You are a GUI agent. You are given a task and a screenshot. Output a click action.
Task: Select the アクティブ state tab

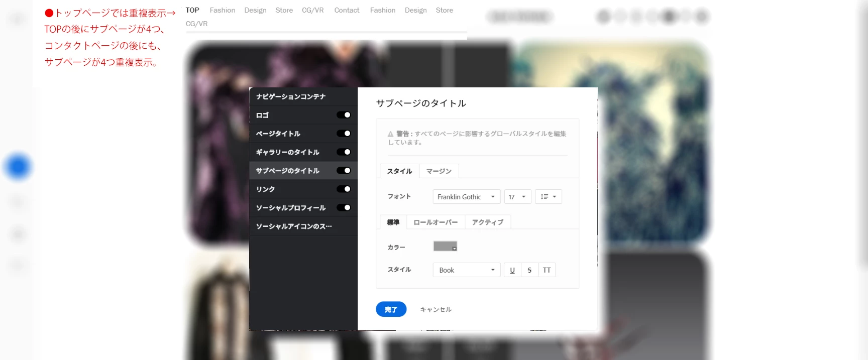point(488,222)
